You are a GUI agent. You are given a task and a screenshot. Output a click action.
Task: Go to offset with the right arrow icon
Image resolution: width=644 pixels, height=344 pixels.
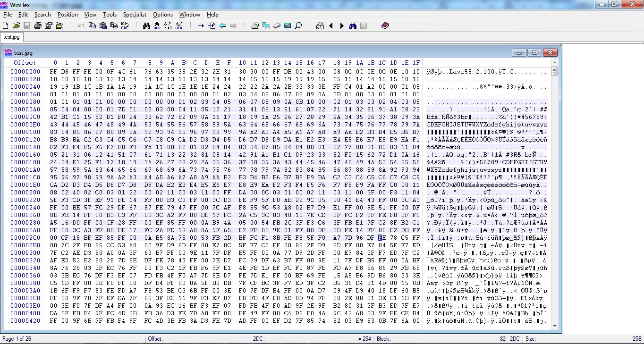201,25
